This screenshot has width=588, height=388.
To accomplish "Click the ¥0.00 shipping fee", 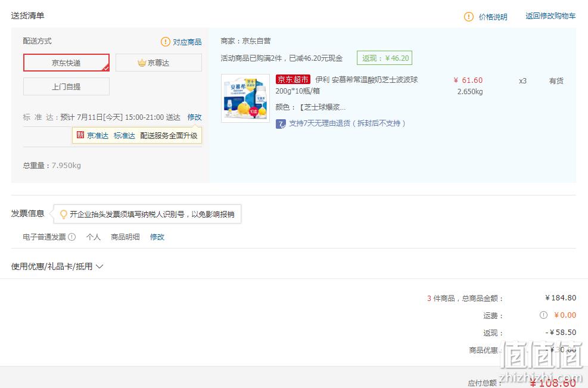I will pyautogui.click(x=565, y=315).
